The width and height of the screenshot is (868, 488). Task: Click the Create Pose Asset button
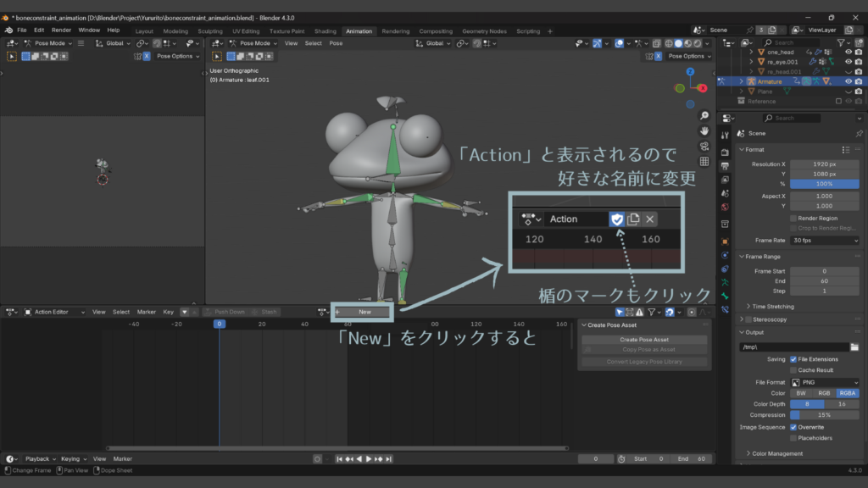tap(644, 340)
